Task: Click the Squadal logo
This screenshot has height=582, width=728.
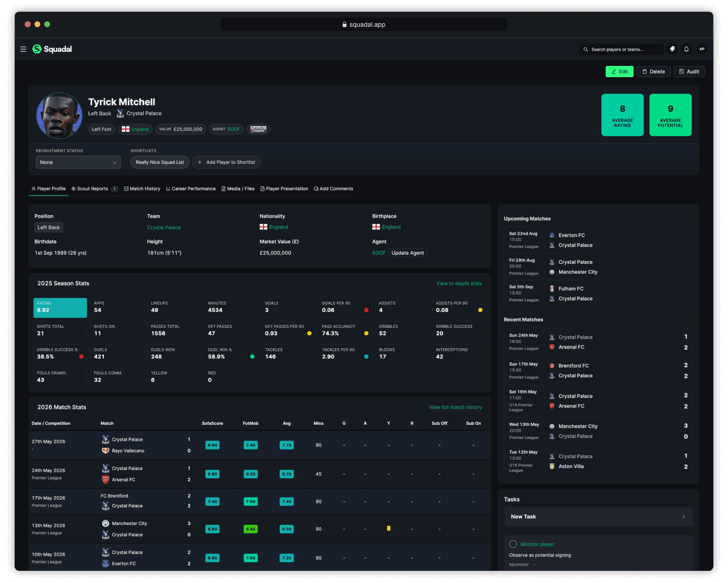Action: [x=52, y=49]
